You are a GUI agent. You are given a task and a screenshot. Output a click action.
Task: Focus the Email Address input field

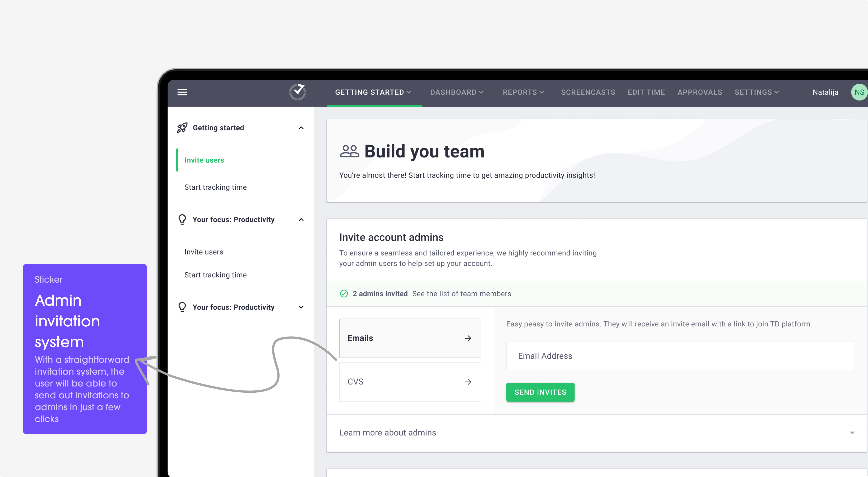click(680, 356)
